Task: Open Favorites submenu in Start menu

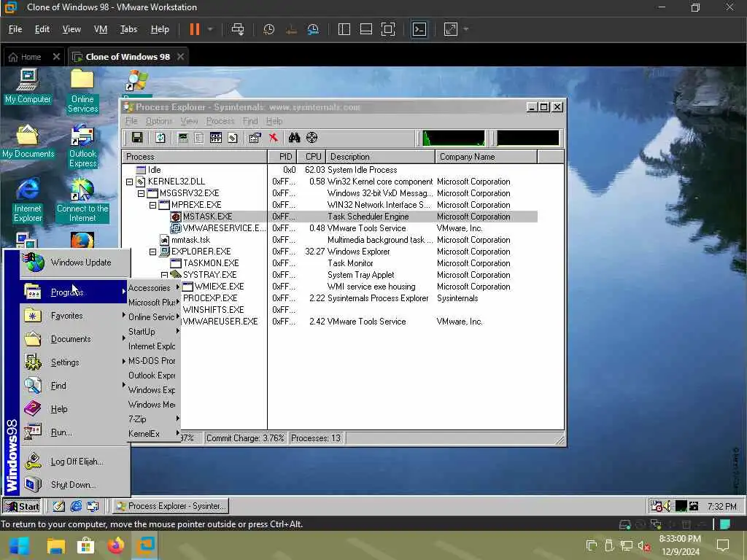Action: [74, 316]
